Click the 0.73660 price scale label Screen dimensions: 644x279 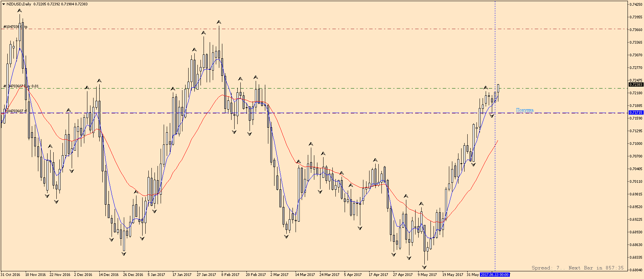(636, 30)
